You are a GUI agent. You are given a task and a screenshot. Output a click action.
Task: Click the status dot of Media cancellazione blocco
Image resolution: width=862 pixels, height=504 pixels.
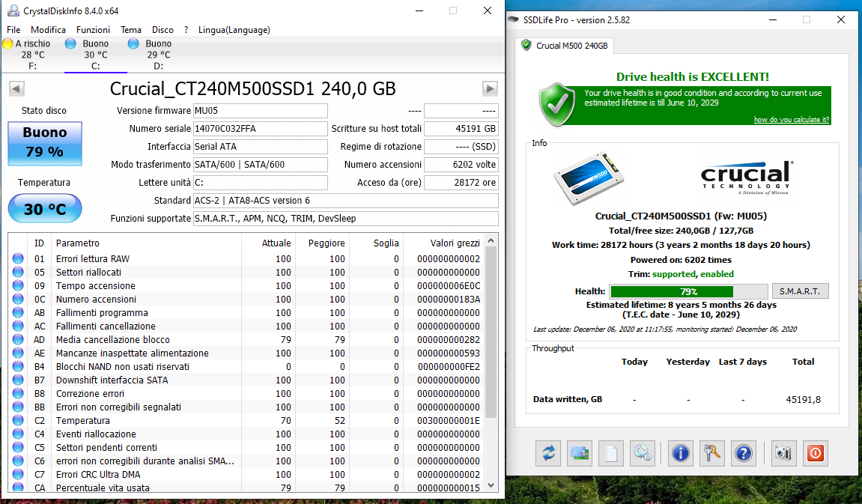point(18,340)
